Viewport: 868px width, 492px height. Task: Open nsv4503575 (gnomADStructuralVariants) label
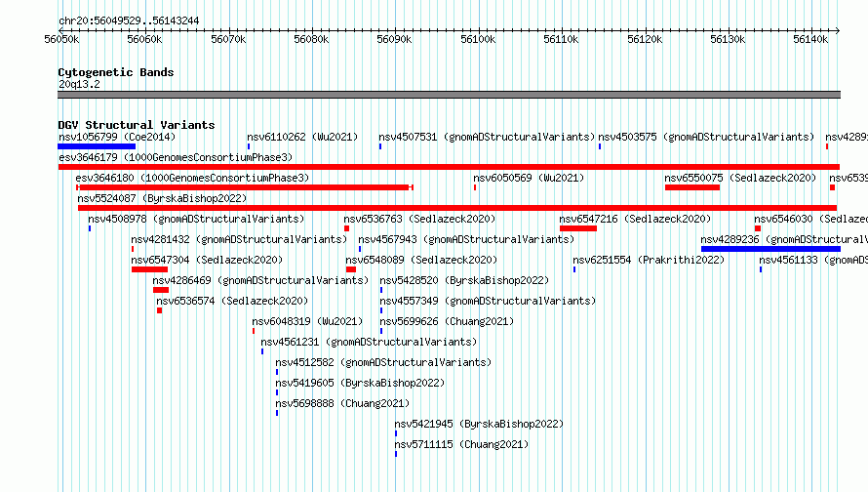click(x=706, y=137)
